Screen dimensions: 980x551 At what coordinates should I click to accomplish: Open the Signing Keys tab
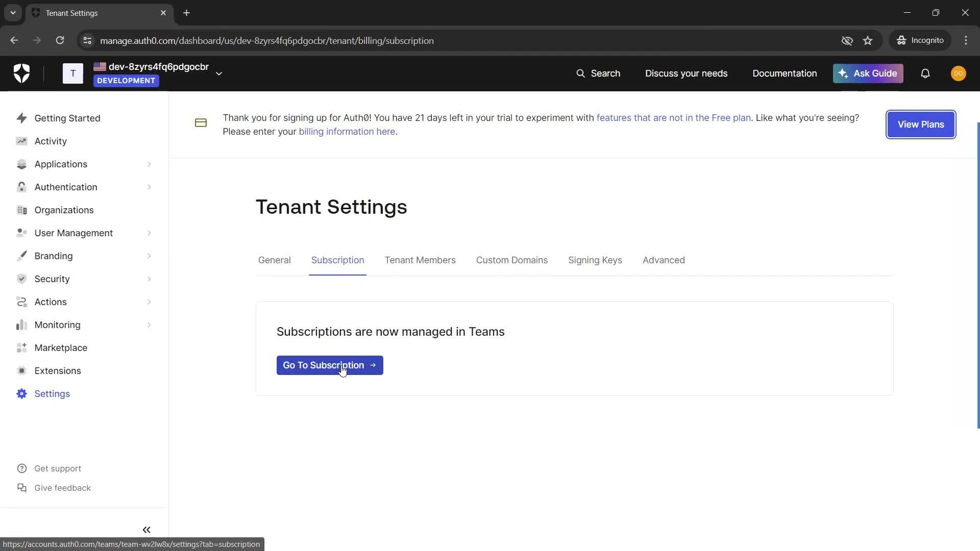[595, 260]
